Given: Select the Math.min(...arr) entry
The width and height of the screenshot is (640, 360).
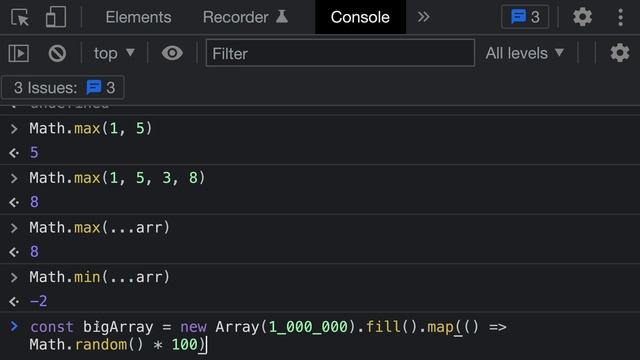Looking at the screenshot, I should pos(99,277).
